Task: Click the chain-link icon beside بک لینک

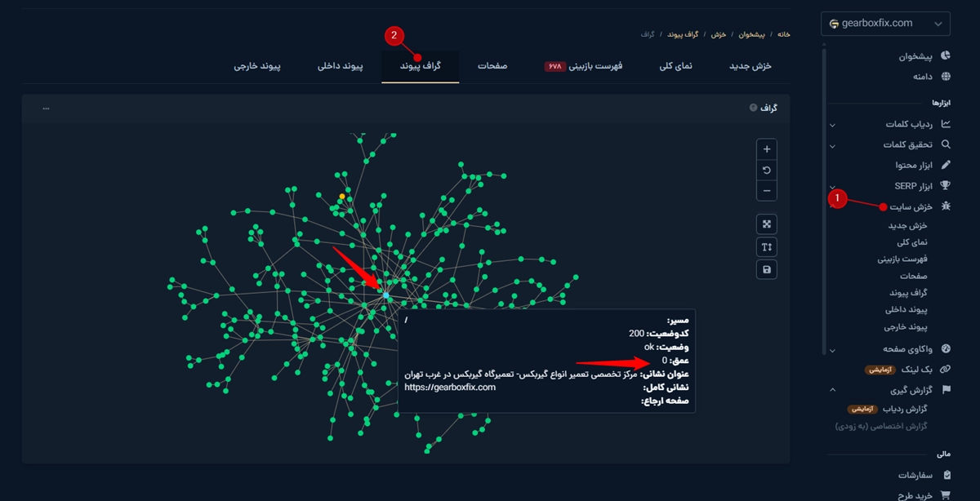Action: (x=944, y=369)
